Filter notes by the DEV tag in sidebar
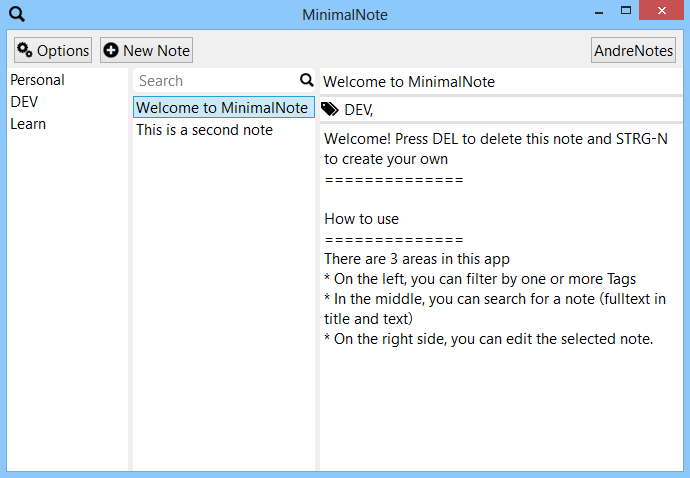The width and height of the screenshot is (690, 478). coord(24,102)
